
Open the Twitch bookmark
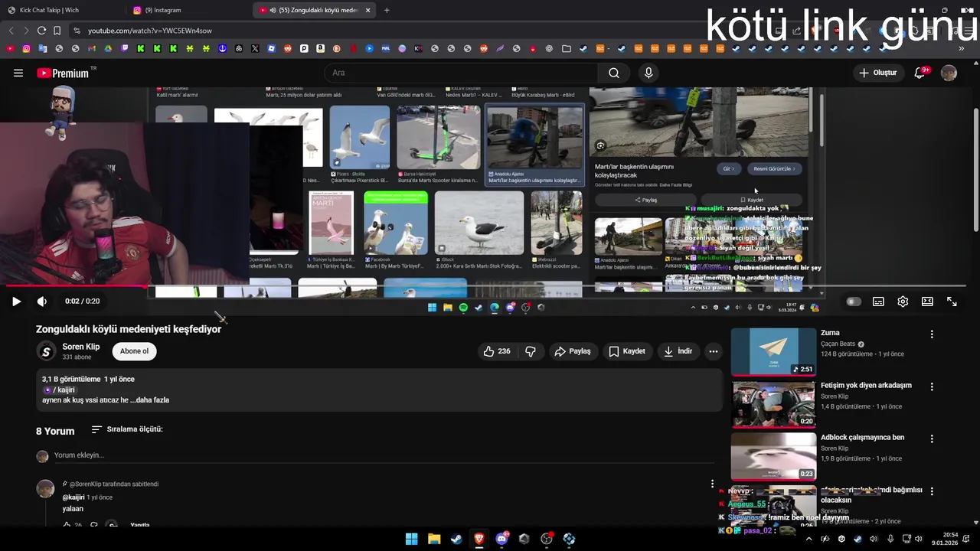tap(124, 48)
